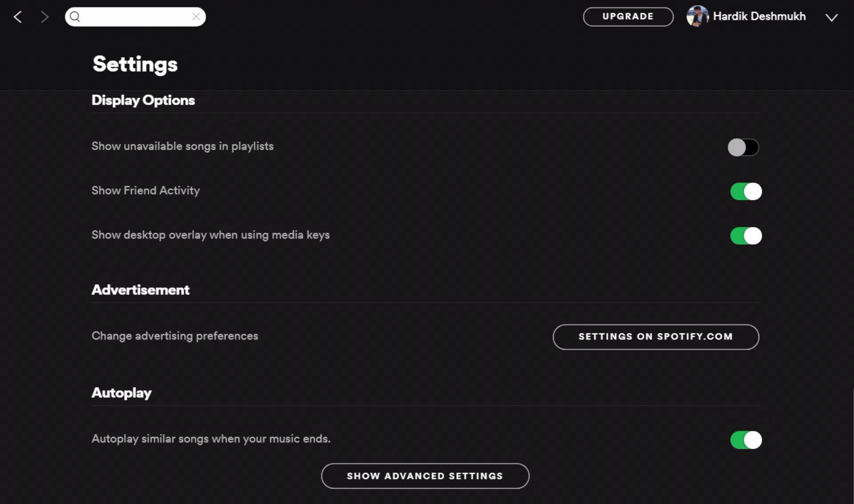Select the Display Options section header
This screenshot has width=854, height=504.
(x=143, y=101)
